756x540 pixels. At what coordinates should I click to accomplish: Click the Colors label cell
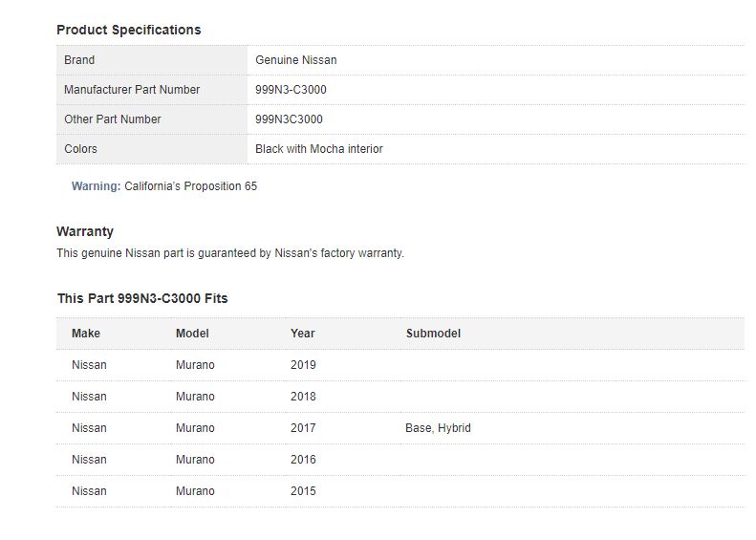(x=152, y=149)
